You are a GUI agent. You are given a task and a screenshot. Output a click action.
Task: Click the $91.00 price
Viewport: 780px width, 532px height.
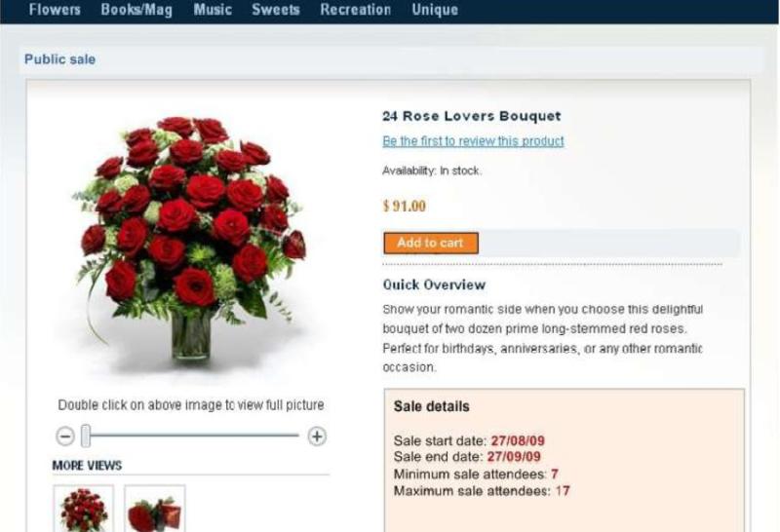(405, 206)
